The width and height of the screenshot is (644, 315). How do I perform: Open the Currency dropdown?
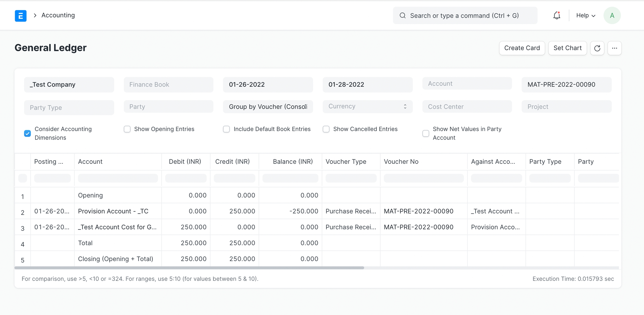pyautogui.click(x=367, y=106)
